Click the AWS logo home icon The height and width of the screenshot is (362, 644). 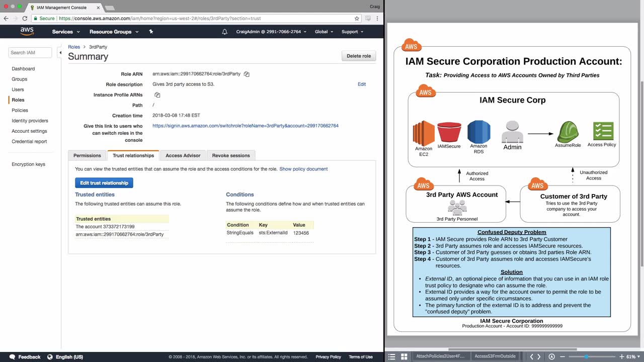27,31
